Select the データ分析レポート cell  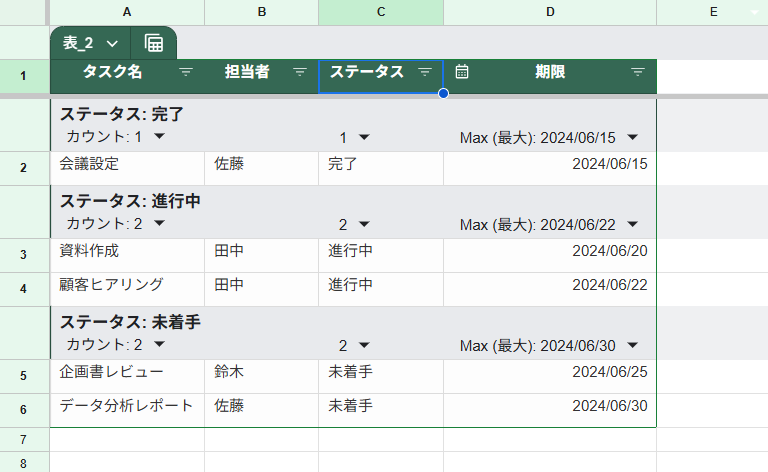[x=127, y=410]
